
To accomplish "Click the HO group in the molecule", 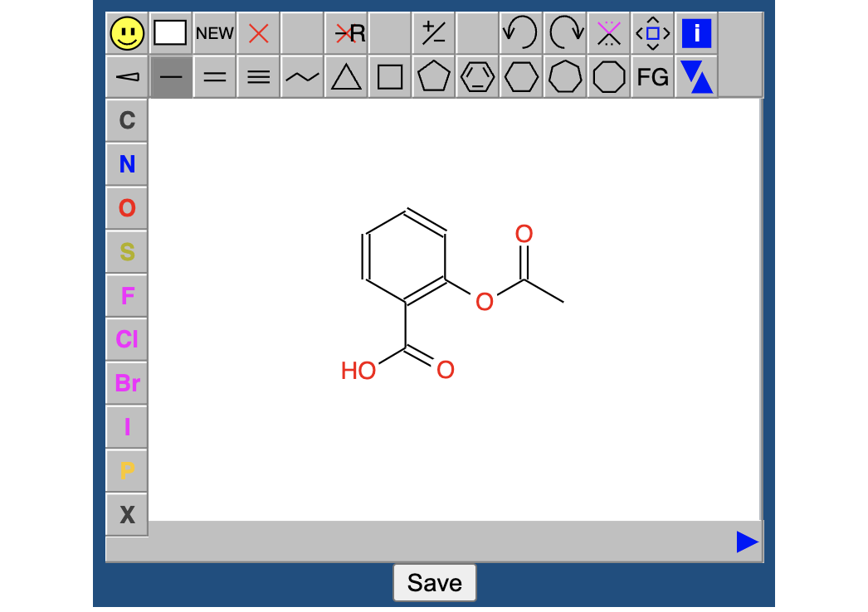I will (x=358, y=371).
